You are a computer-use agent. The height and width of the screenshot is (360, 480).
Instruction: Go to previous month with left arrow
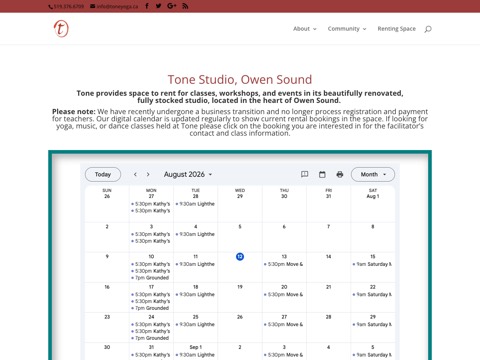[135, 174]
